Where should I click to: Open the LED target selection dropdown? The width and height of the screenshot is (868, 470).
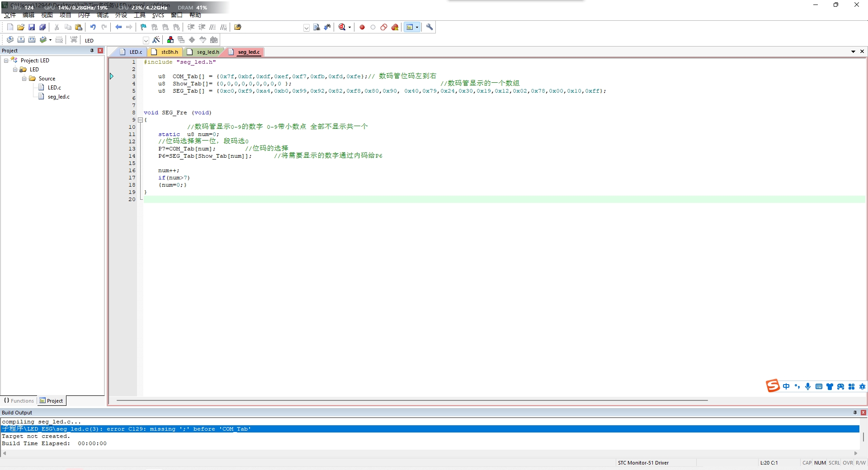pos(146,40)
